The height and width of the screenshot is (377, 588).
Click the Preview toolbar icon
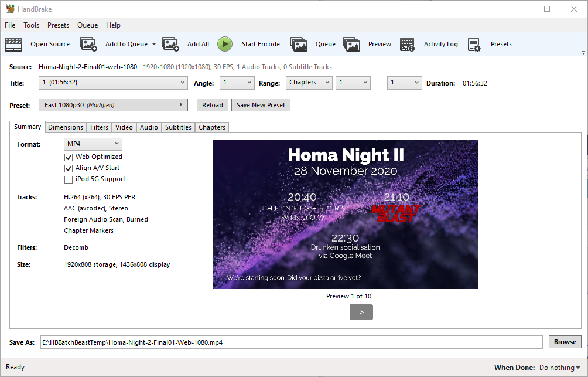(351, 44)
